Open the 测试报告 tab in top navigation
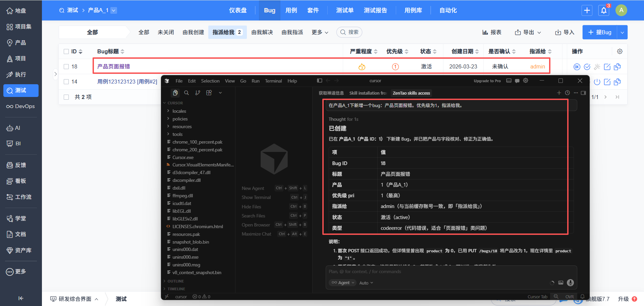 375,10
